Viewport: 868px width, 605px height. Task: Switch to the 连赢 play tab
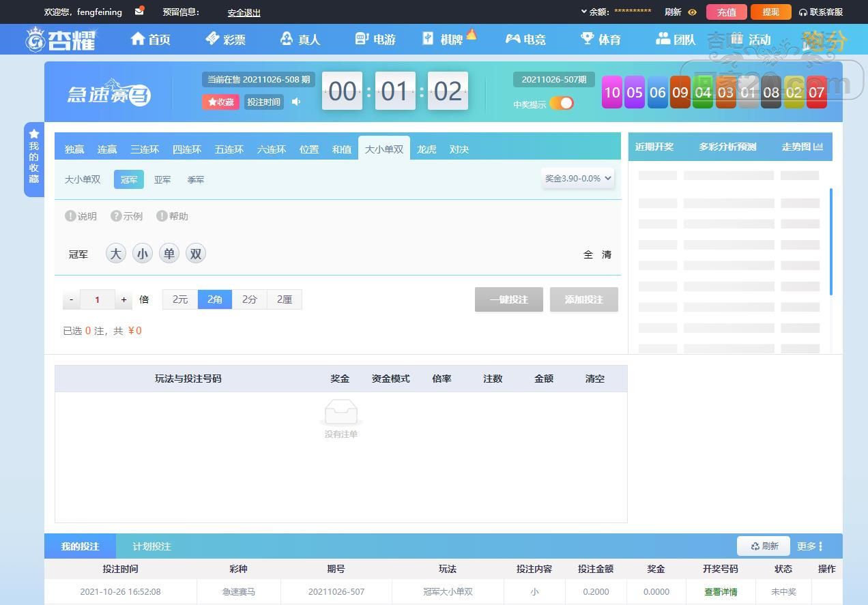tap(107, 149)
